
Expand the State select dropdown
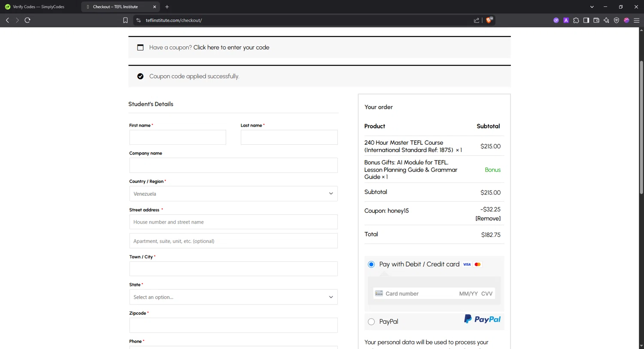pyautogui.click(x=234, y=297)
